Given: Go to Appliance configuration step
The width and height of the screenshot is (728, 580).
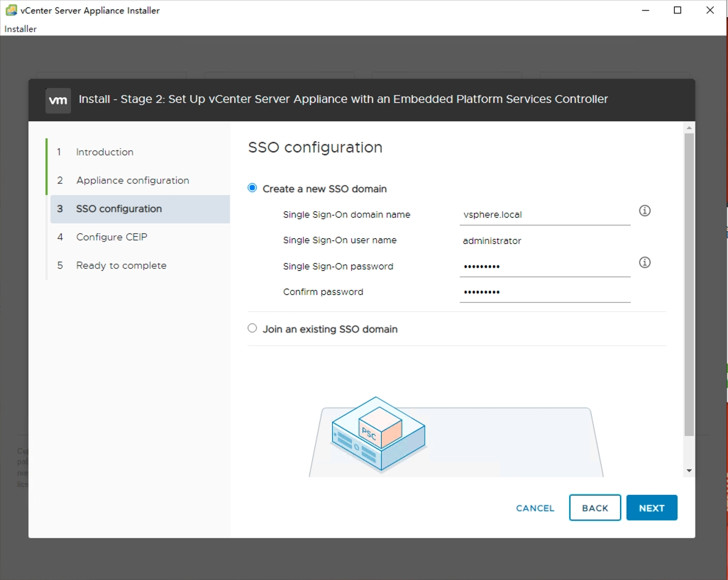Looking at the screenshot, I should [x=132, y=180].
